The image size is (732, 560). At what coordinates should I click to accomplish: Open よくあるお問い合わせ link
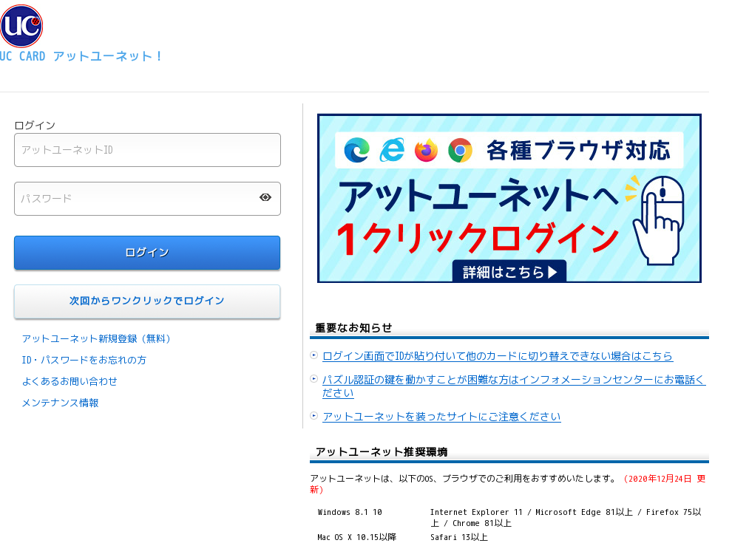[70, 381]
